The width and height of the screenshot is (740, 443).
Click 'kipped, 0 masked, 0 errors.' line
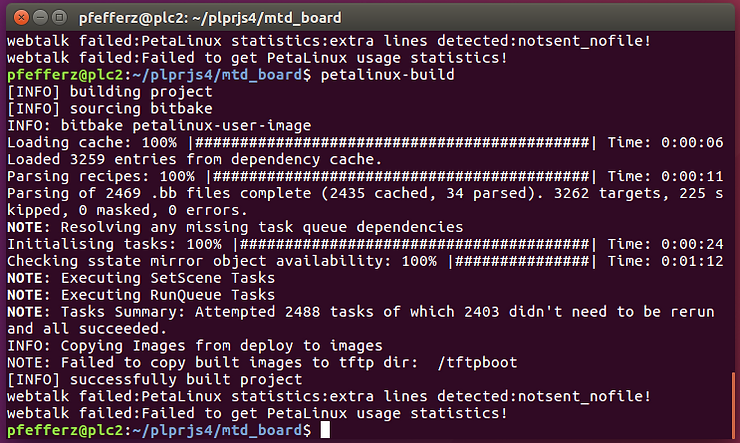pos(127,210)
